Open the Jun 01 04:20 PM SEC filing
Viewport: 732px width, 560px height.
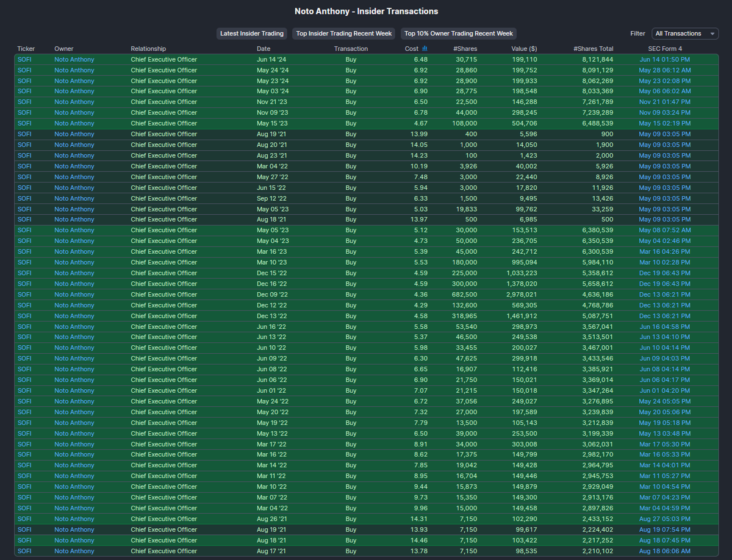(665, 390)
